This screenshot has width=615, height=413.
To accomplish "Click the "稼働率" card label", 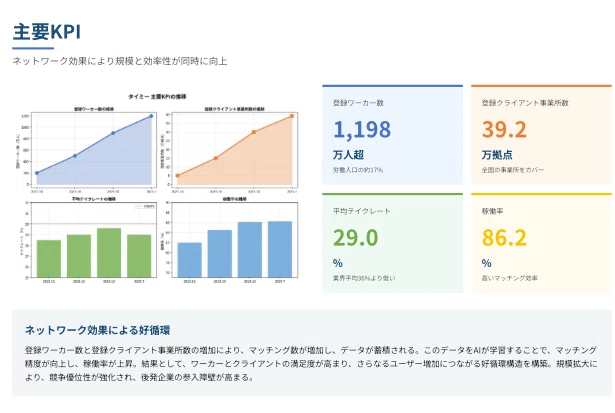I will [493, 211].
